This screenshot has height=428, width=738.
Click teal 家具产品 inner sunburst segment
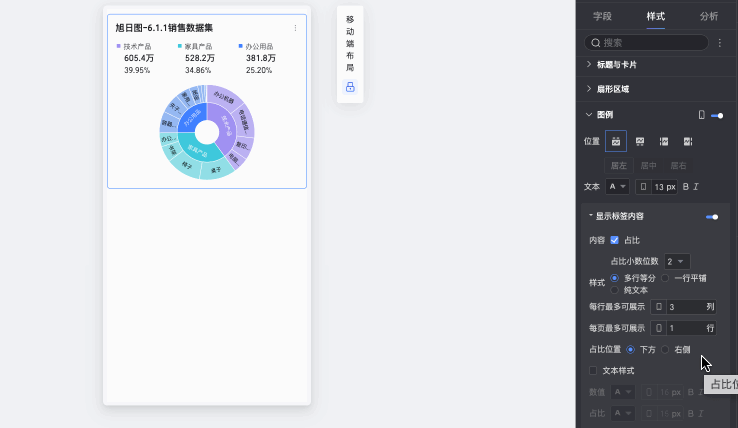[x=198, y=151]
